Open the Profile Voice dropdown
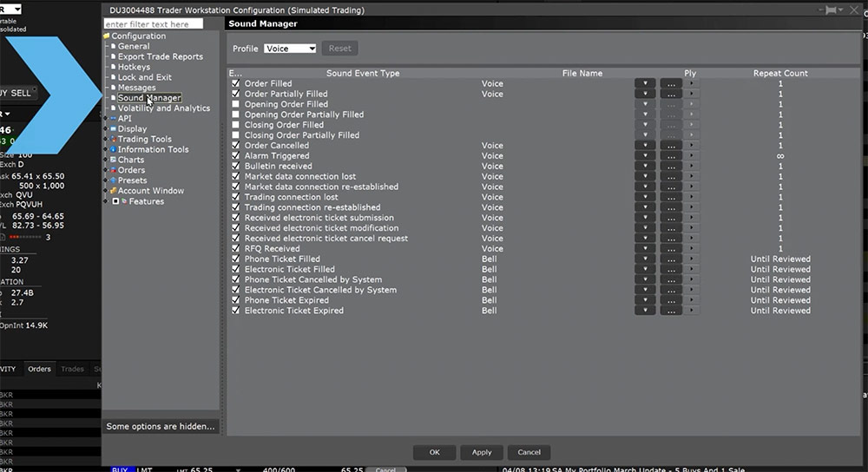The height and width of the screenshot is (472, 868). point(290,49)
